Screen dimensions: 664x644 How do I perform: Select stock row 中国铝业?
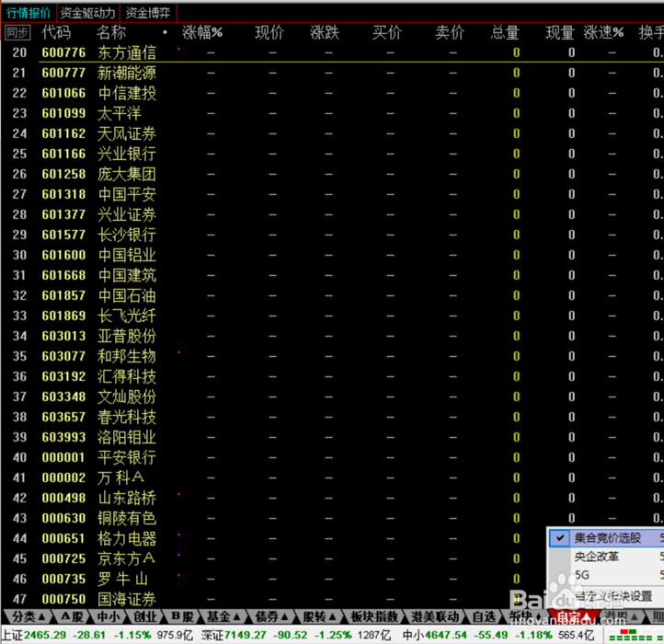coord(332,255)
